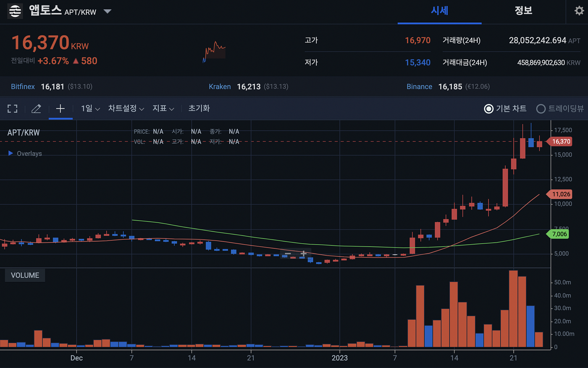588x368 pixels.
Task: Open the 차트설정 chart settings dropdown
Action: 126,108
